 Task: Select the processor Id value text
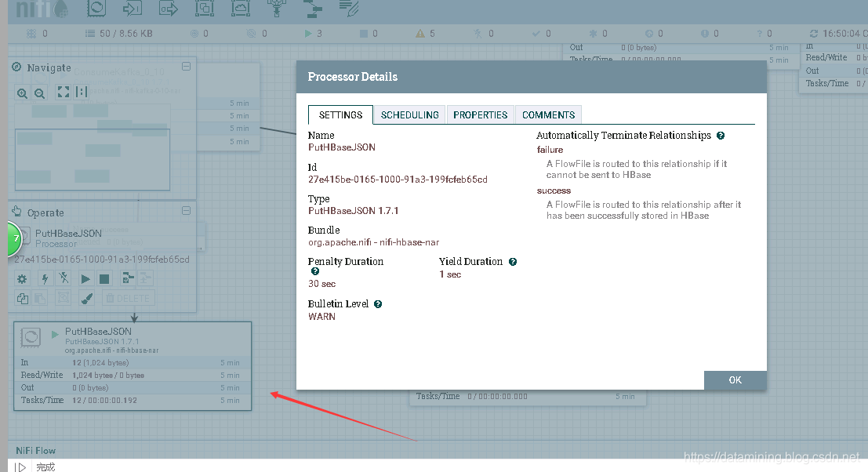398,180
